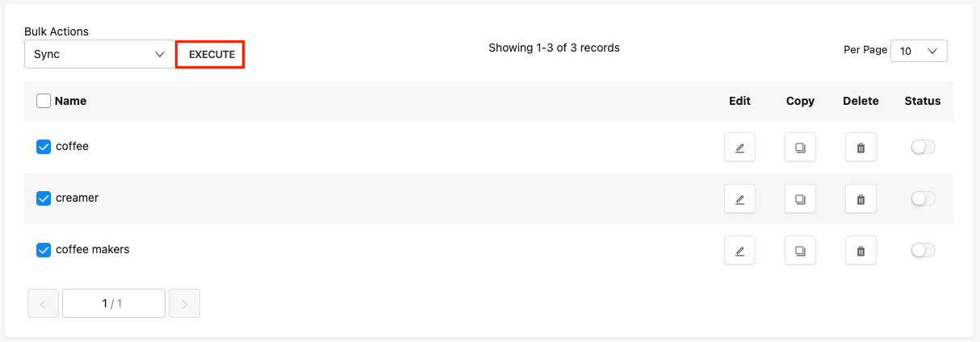Edit the coffee makers record
This screenshot has height=342, width=980.
tap(739, 251)
